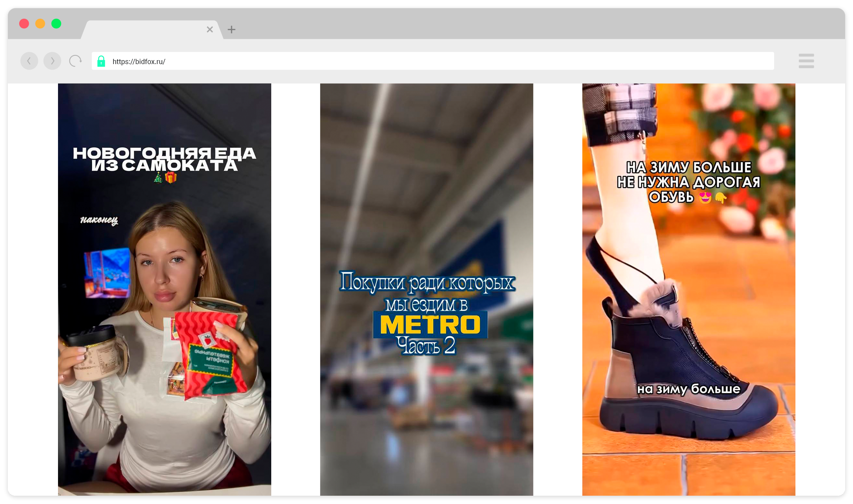Reload the page with refresh icon

point(75,61)
